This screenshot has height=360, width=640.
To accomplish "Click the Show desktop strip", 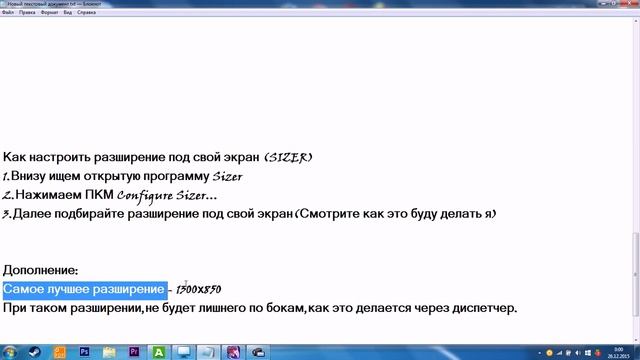I will 637,352.
